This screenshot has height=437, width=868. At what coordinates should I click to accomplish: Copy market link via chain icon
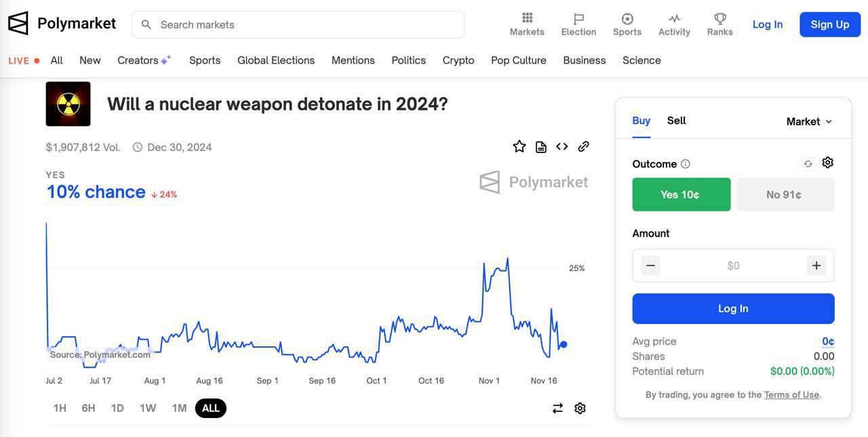click(x=583, y=146)
